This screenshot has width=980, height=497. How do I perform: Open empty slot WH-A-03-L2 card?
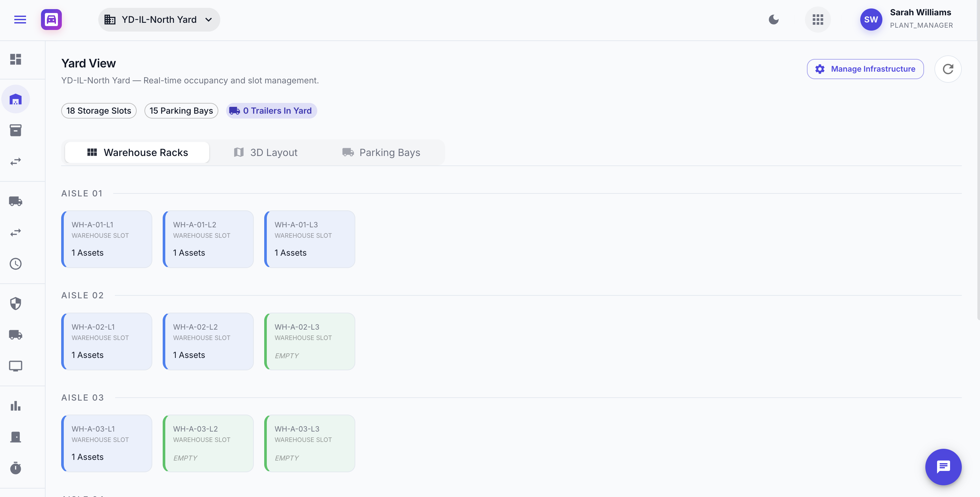pyautogui.click(x=208, y=443)
